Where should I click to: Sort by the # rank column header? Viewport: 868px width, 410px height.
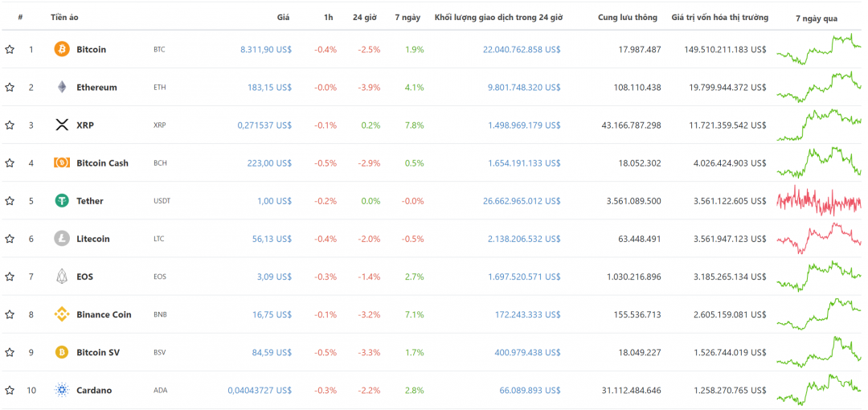point(20,17)
